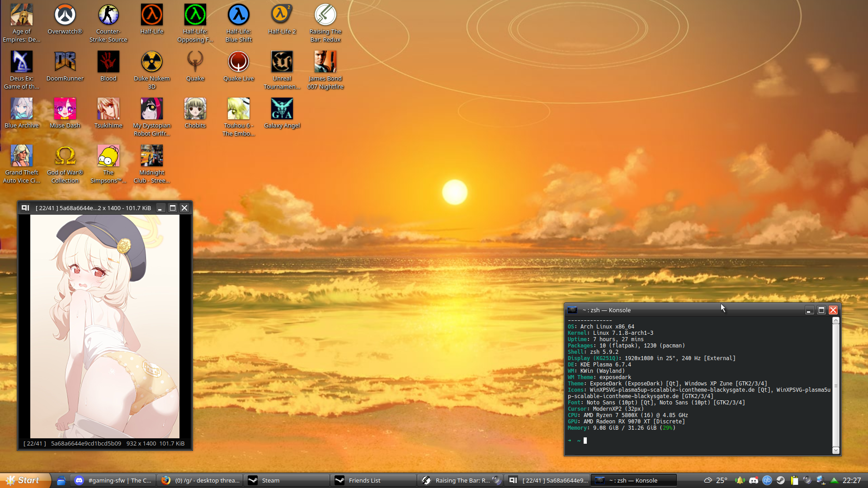Viewport: 868px width, 488px height.
Task: Open Half-Life: Opposing Force shortcut
Action: pos(195,23)
